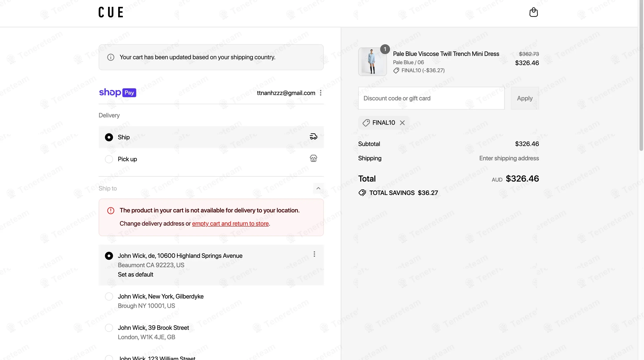This screenshot has height=360, width=644.
Task: Click the red warning icon in delivery error
Action: pyautogui.click(x=111, y=211)
